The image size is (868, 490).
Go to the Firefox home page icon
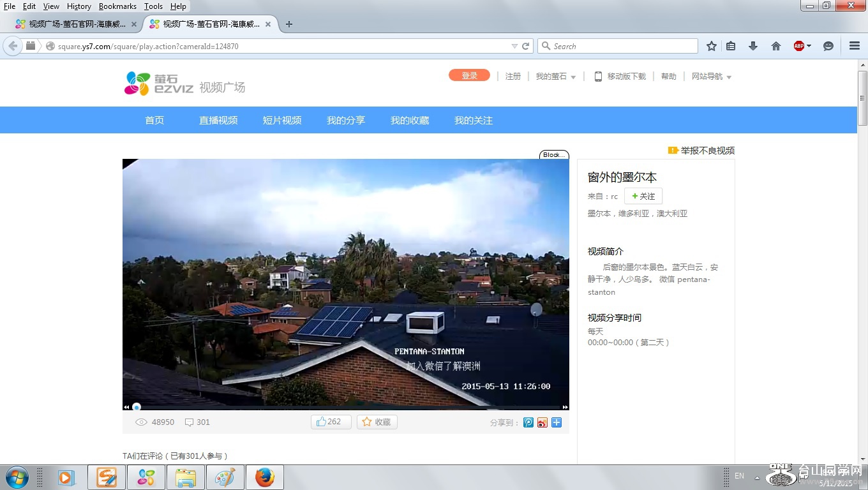[x=776, y=46]
